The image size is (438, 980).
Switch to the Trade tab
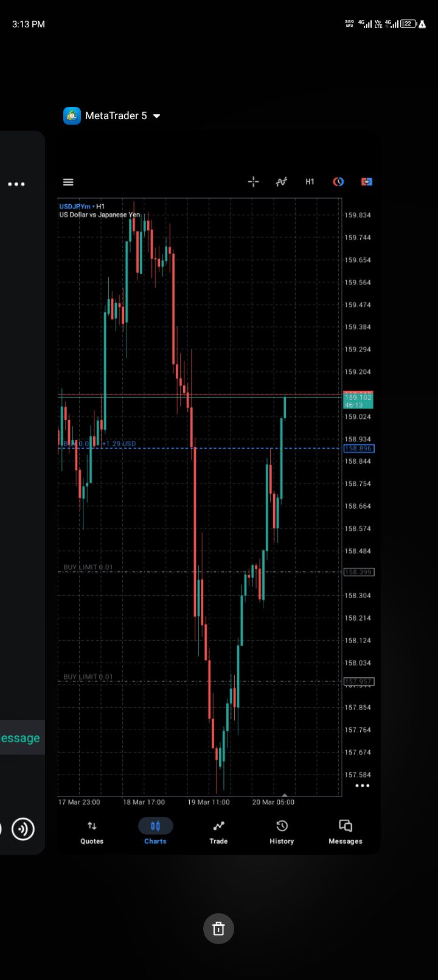tap(218, 832)
